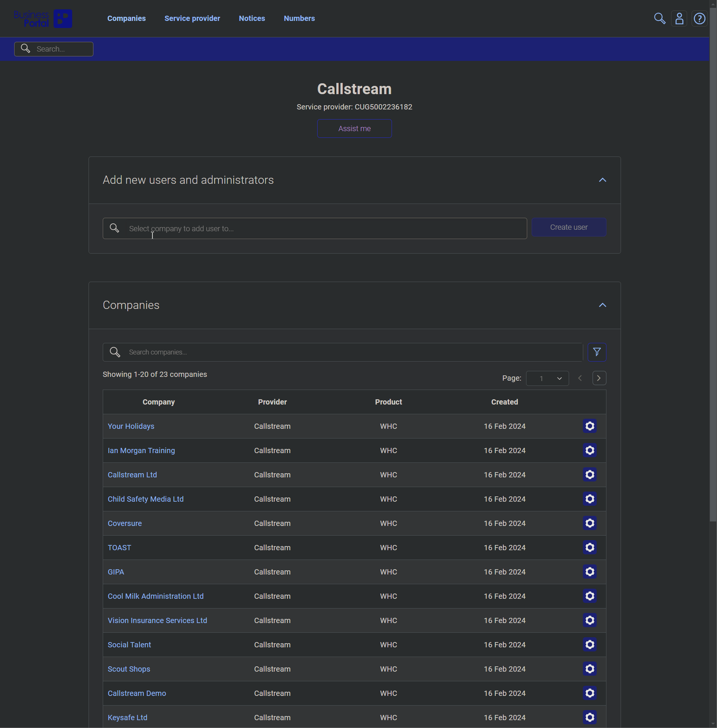
Task: Go to next page of companies
Action: point(599,378)
